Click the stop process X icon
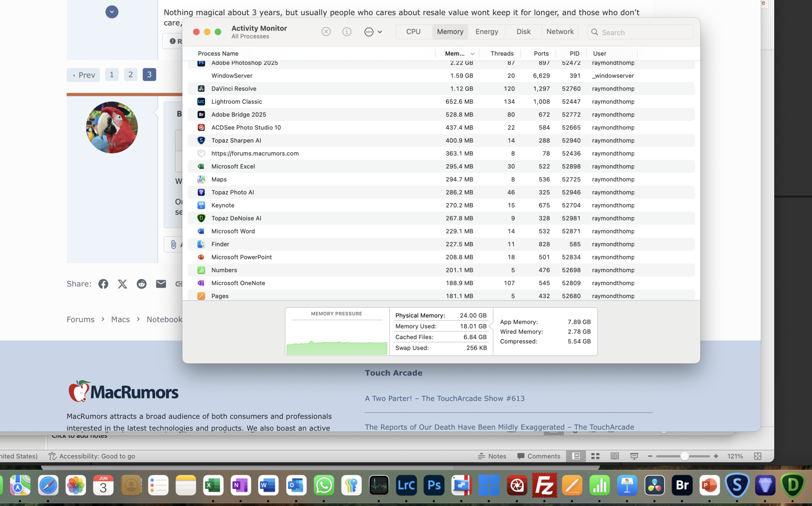812x506 pixels. coord(326,32)
